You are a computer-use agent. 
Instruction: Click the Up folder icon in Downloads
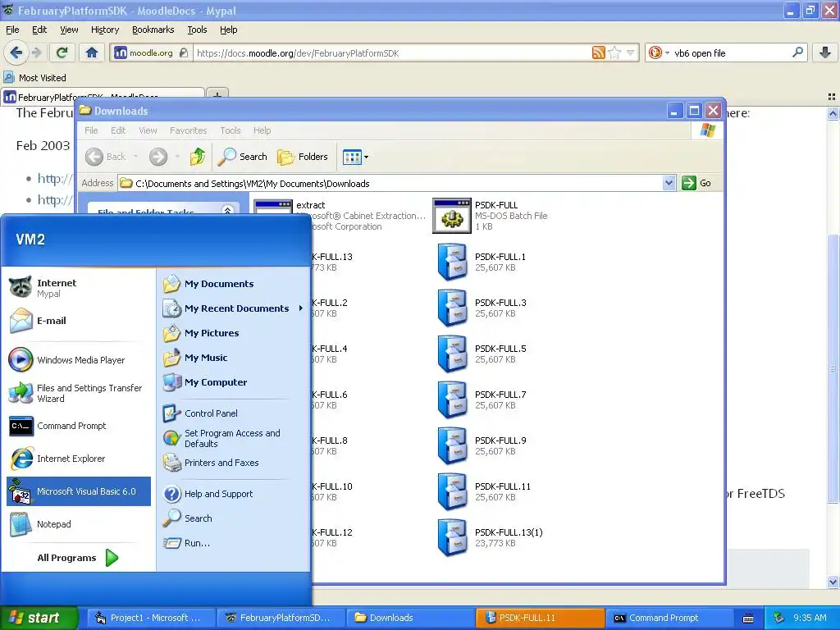[197, 157]
